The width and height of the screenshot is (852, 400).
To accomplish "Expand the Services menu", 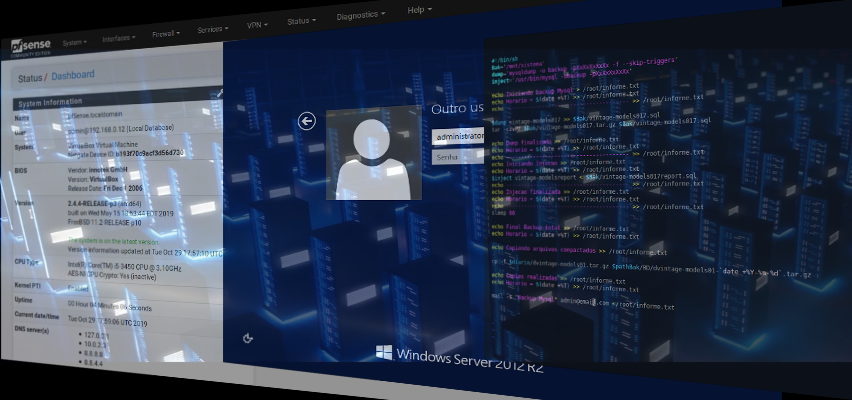I will [213, 29].
